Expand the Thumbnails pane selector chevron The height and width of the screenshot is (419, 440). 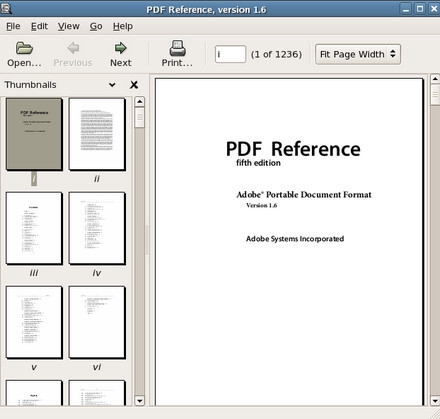[x=112, y=85]
